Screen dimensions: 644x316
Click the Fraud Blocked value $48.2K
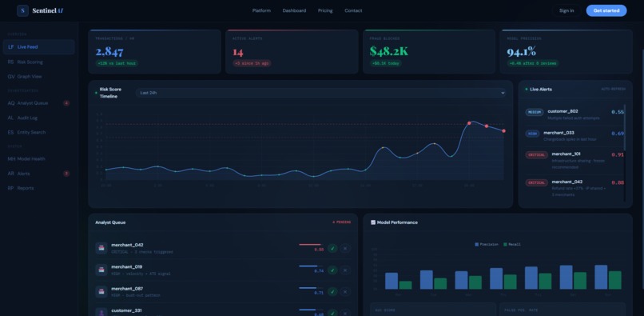click(x=389, y=51)
